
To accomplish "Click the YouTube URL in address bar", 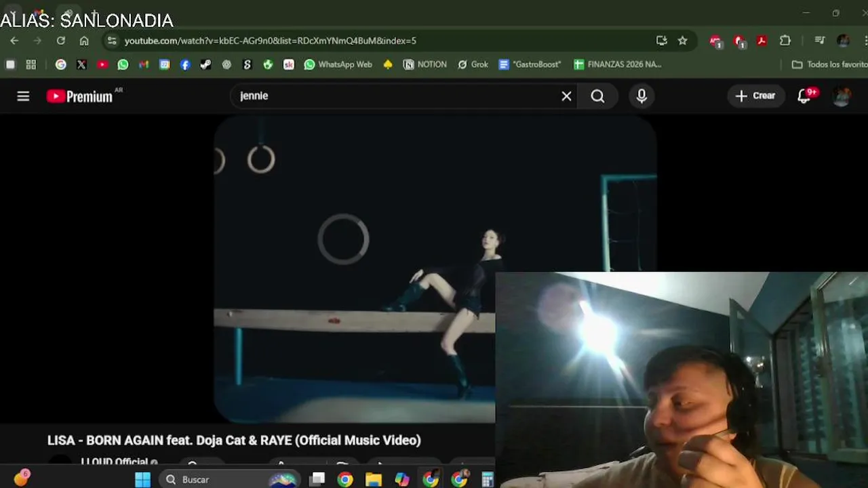I will [270, 41].
